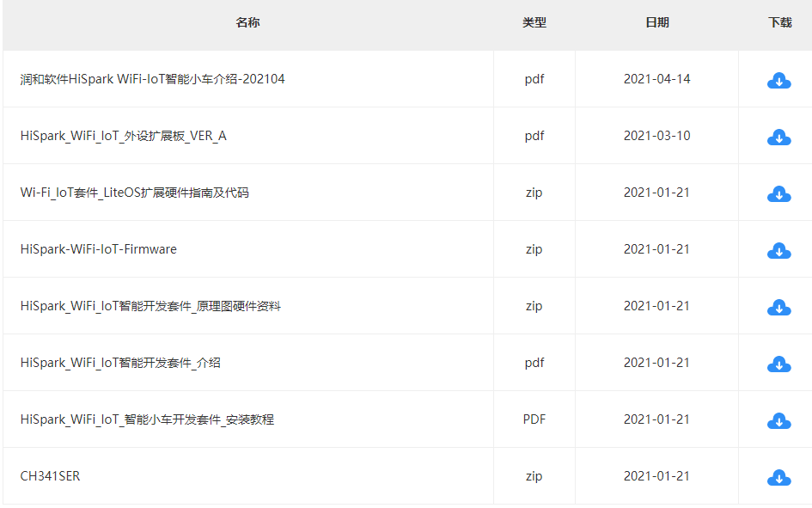Open the HiSpark_WiFi_IoT_智能小车开发套件_安装教程 name text
The image size is (812, 508).
[147, 419]
